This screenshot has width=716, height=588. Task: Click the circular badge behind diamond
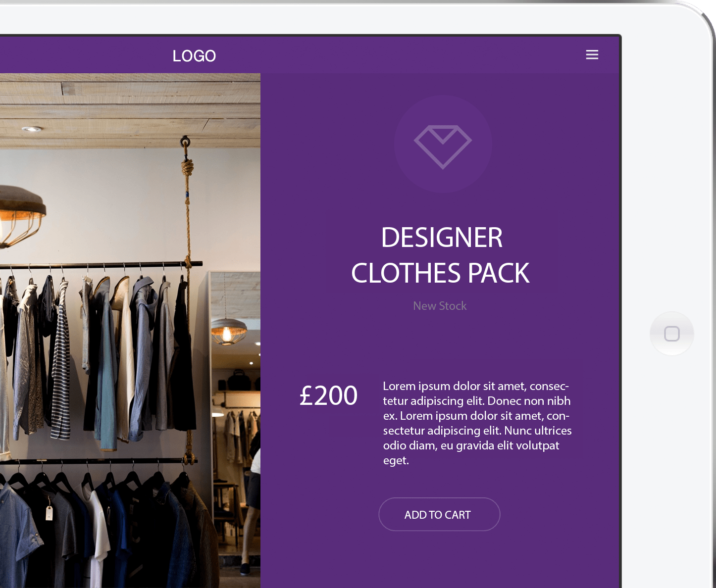pyautogui.click(x=443, y=144)
